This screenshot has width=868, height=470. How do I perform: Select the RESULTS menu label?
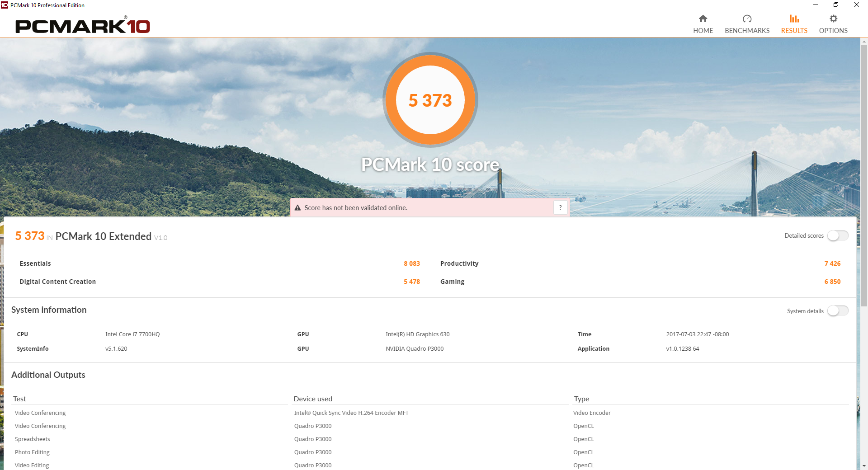click(794, 31)
